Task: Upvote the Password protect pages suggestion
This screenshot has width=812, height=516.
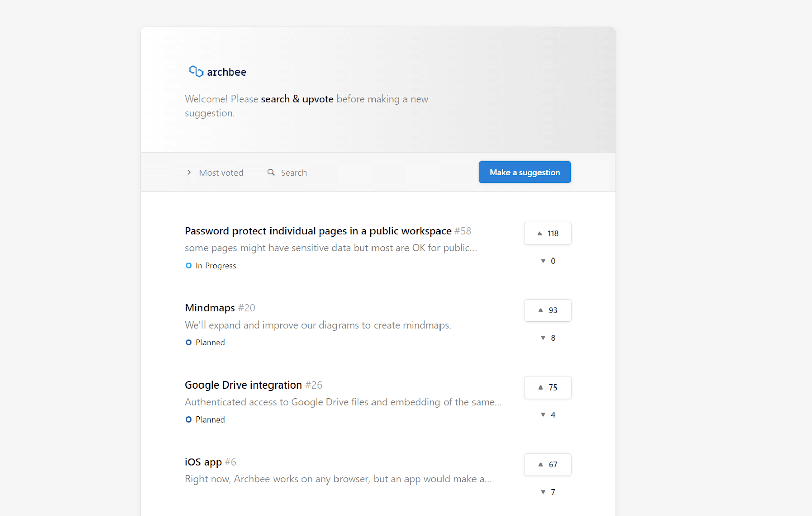Action: click(548, 234)
